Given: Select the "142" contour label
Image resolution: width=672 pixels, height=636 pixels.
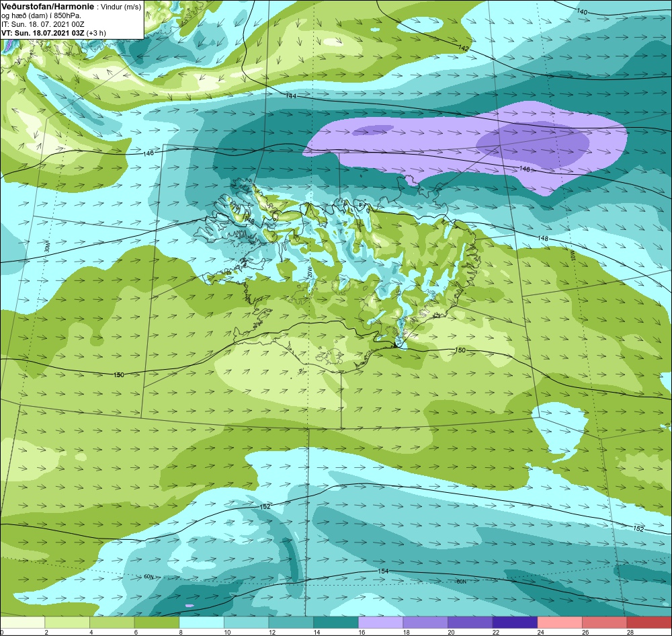Looking at the screenshot, I should pyautogui.click(x=463, y=48).
